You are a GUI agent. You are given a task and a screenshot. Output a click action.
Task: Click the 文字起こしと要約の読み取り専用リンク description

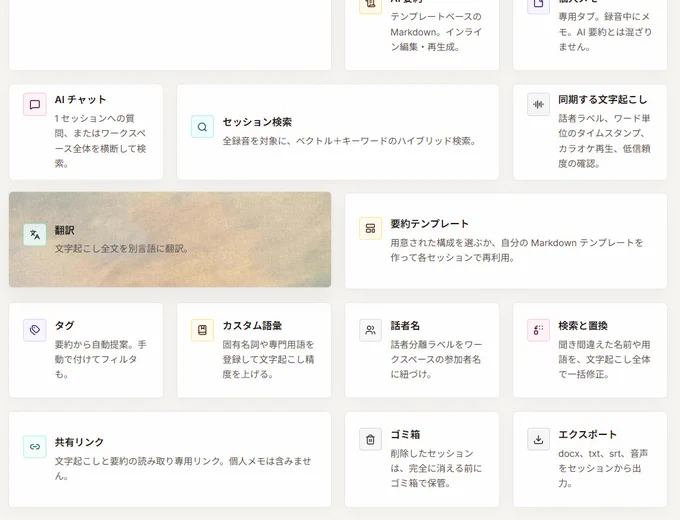(x=183, y=468)
